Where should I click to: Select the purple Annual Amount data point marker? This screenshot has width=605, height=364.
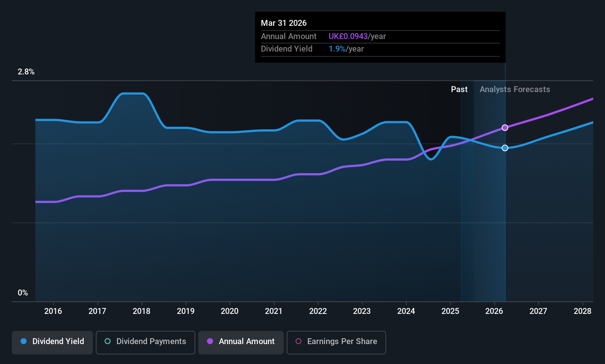[505, 127]
